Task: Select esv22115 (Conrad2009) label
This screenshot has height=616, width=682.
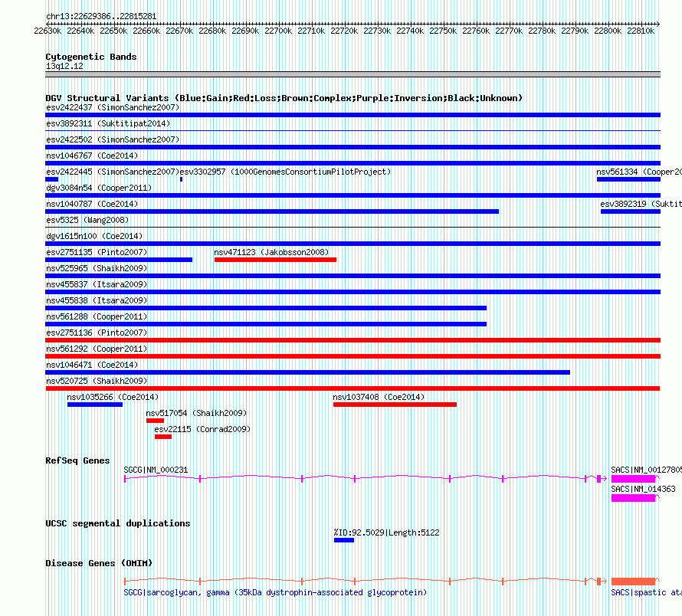Action: [x=202, y=429]
